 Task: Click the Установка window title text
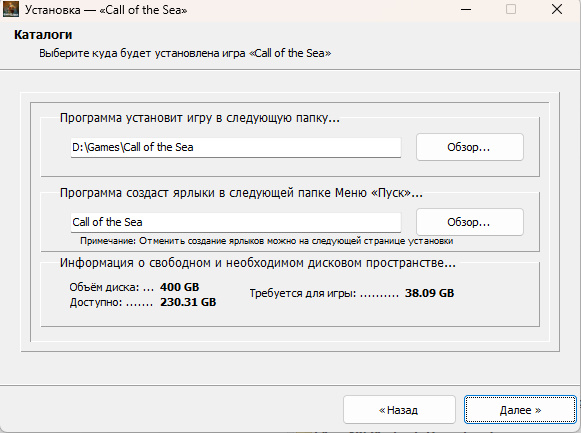[x=106, y=10]
